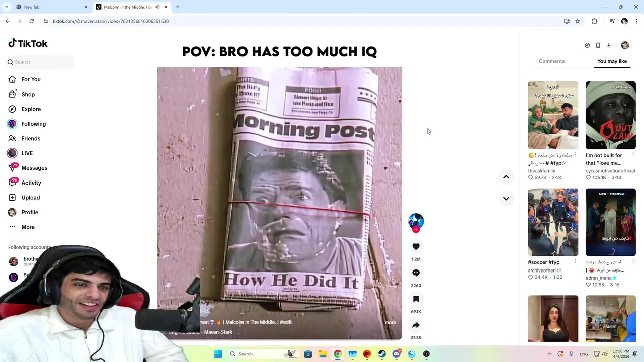Close the Malcolm in the Middle tab

tap(166, 7)
